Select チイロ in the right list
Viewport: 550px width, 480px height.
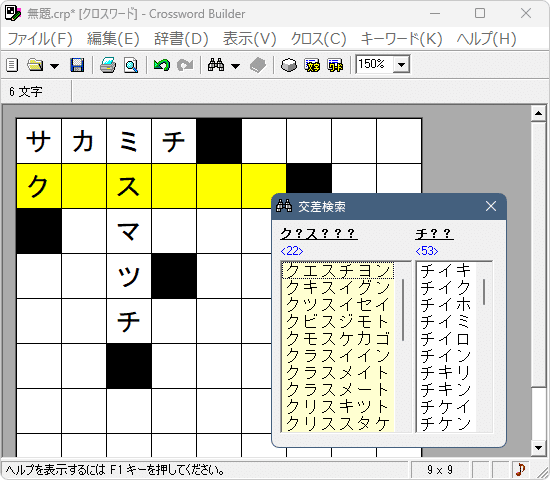click(446, 339)
